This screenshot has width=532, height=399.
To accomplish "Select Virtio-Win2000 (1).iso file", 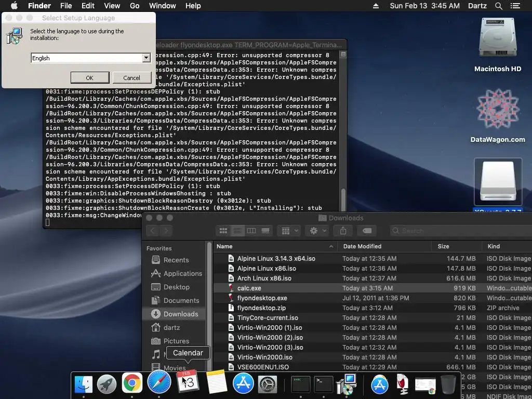I will tap(373, 327).
